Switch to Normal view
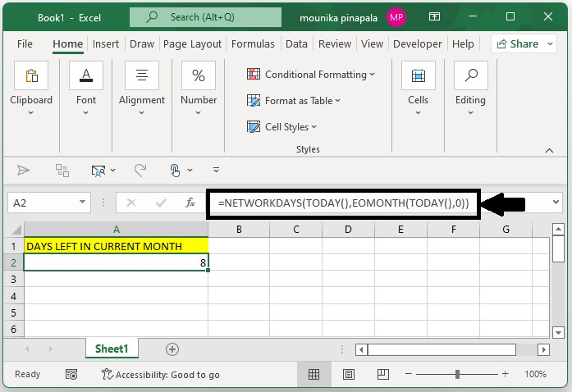 pos(313,374)
